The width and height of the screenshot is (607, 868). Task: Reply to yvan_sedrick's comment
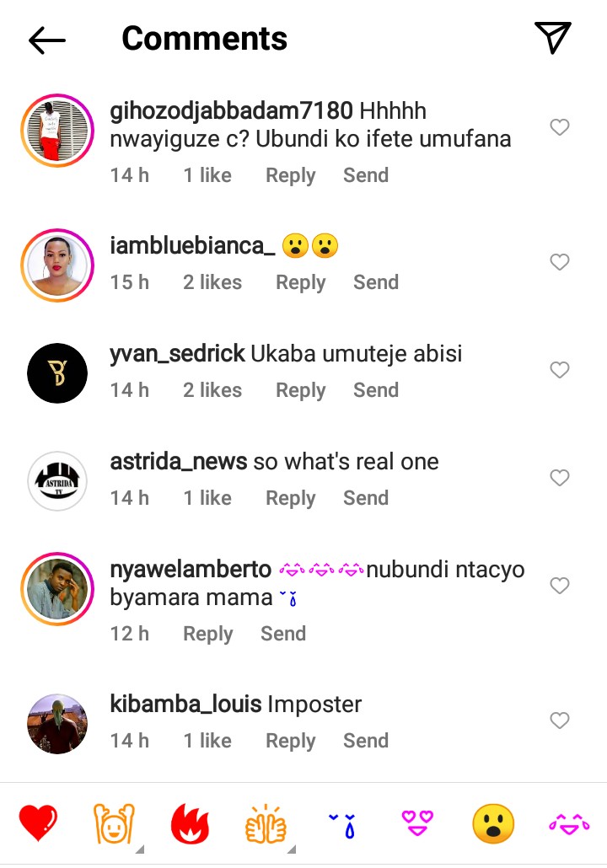(301, 390)
